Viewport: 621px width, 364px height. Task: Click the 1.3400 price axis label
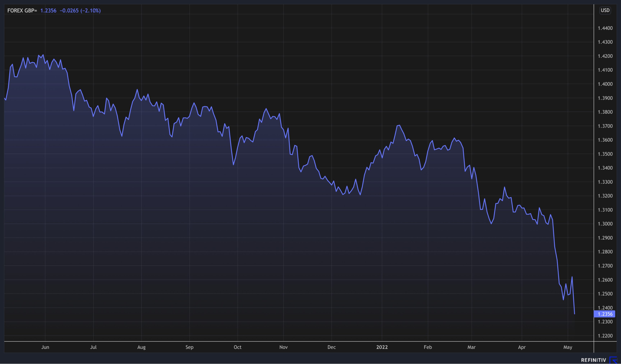tap(605, 168)
